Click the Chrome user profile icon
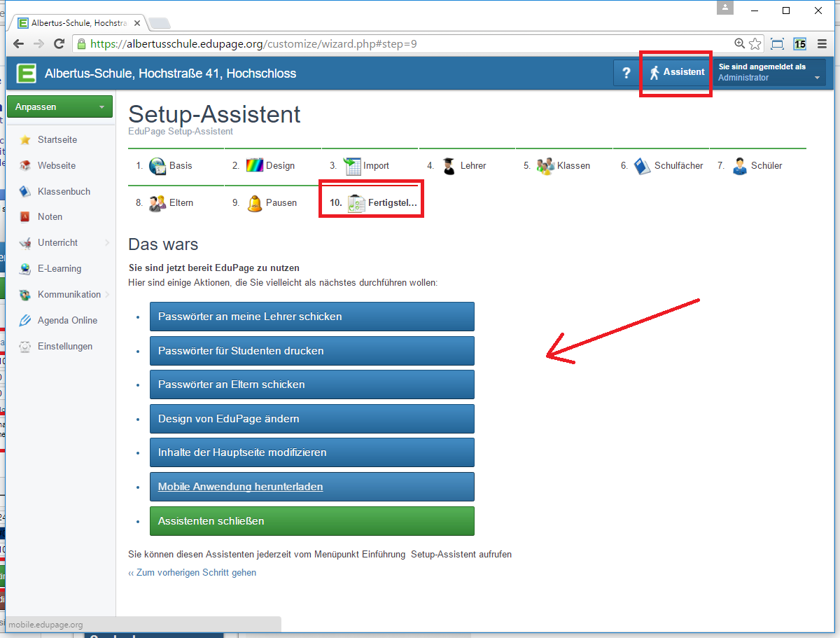This screenshot has width=840, height=638. [726, 8]
